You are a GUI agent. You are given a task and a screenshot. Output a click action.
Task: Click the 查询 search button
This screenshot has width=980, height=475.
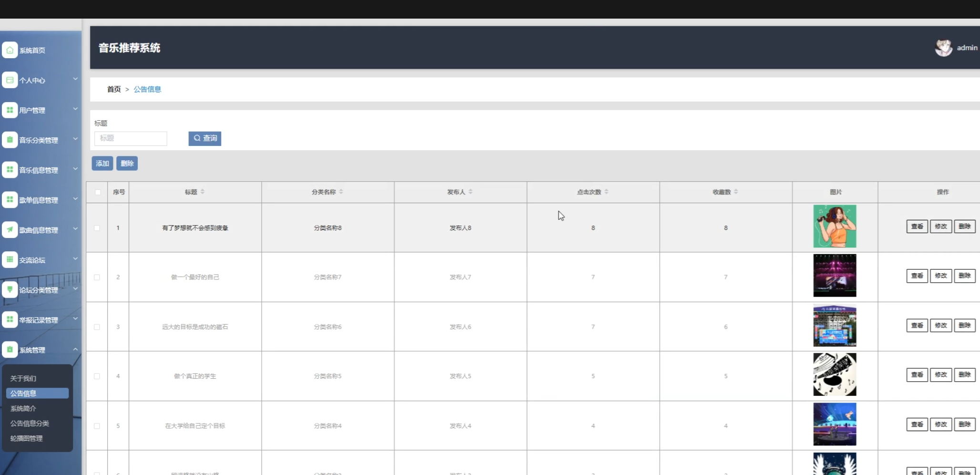205,138
